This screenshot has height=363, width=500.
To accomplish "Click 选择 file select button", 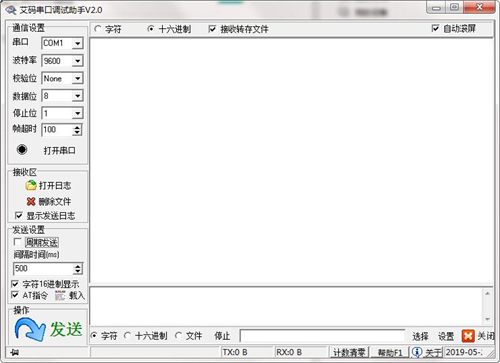I will [420, 336].
